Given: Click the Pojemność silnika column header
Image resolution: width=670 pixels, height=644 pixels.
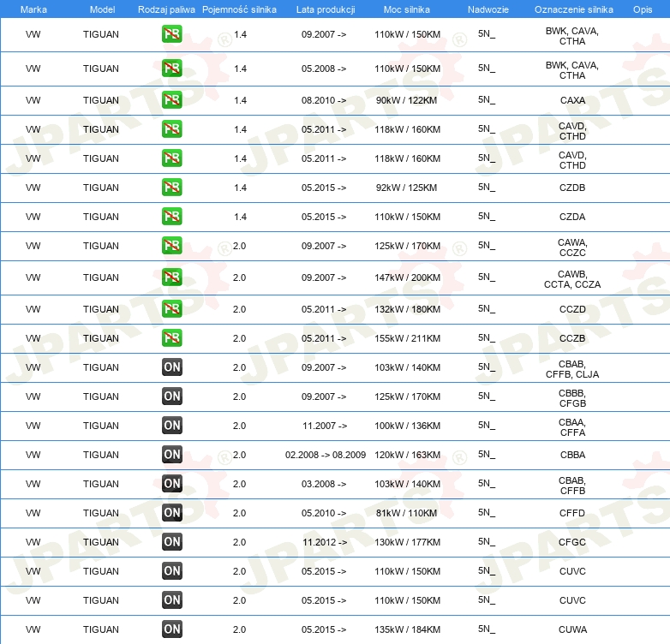Looking at the screenshot, I should click(x=239, y=9).
